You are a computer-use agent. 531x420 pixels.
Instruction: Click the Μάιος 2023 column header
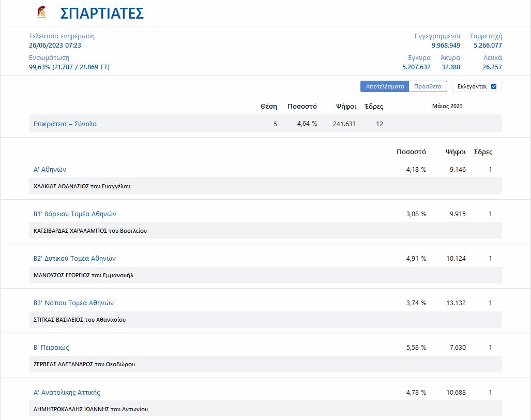coord(447,106)
